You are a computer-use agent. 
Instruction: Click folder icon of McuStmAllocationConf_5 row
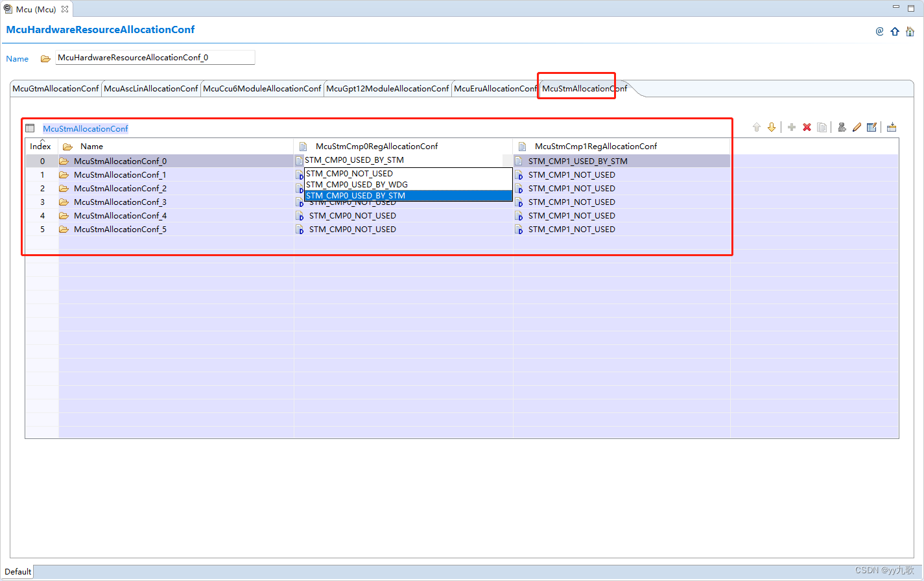point(64,229)
